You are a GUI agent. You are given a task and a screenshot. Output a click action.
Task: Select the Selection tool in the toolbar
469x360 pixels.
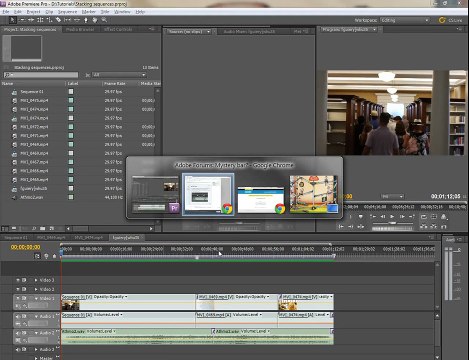[12, 20]
